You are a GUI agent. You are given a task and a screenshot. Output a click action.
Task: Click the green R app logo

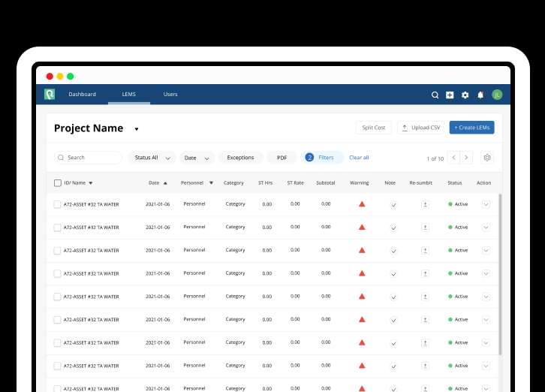coord(50,95)
